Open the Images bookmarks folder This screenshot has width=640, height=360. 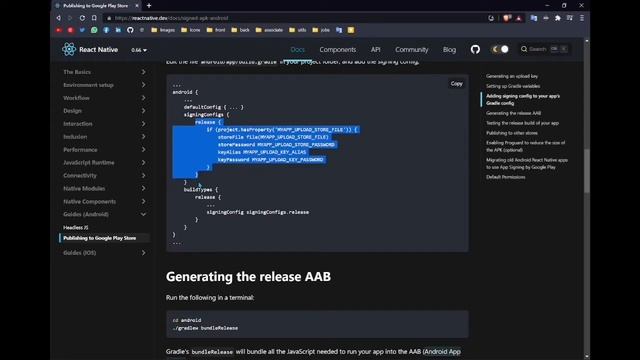[163, 30]
